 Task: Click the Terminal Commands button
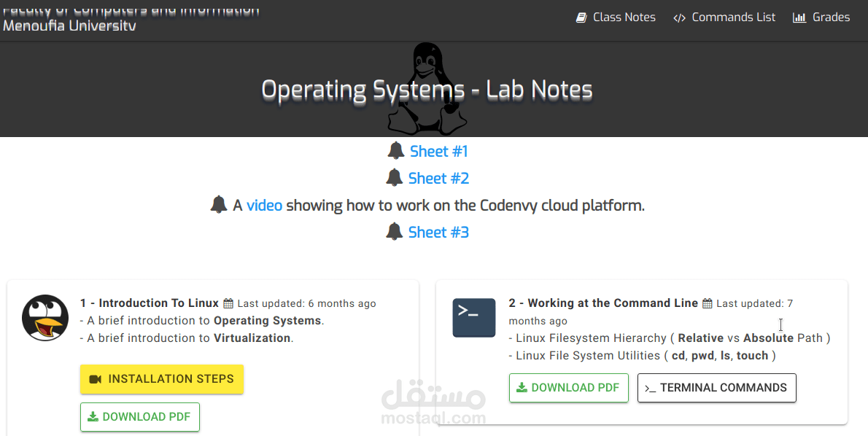717,388
